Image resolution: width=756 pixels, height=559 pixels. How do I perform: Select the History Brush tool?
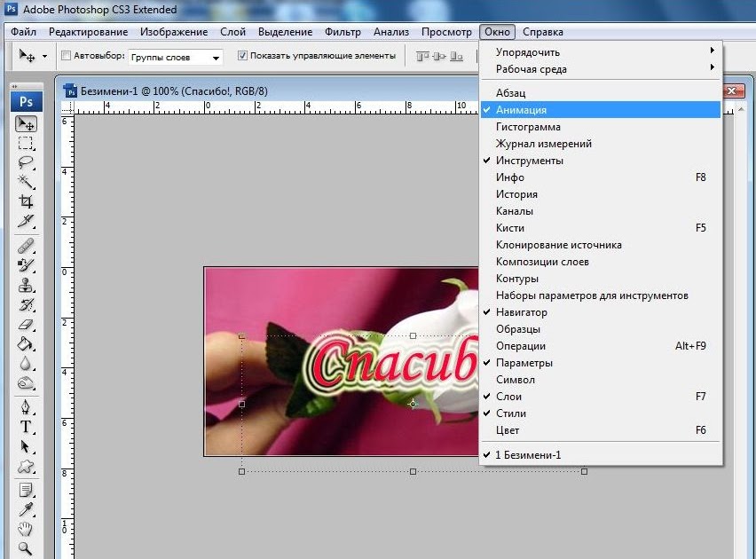(x=26, y=304)
